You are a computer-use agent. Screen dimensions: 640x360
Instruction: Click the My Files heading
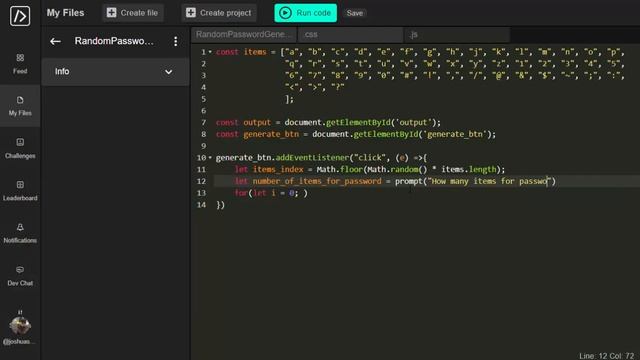(65, 13)
